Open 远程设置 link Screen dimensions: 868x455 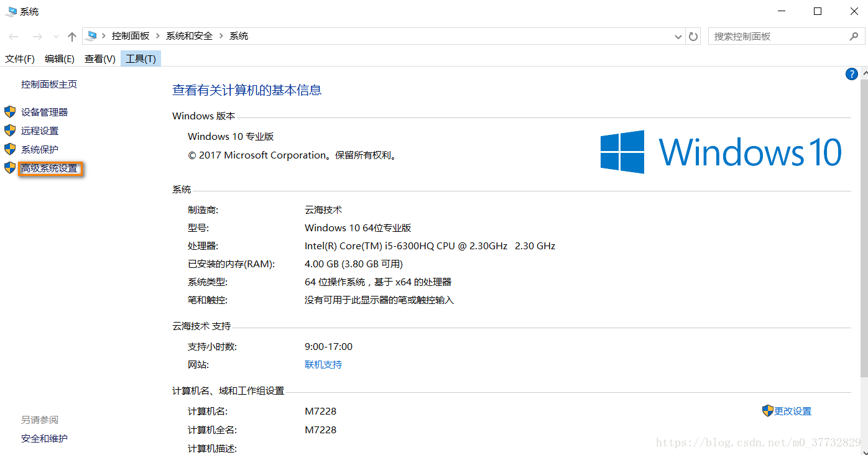pos(40,131)
